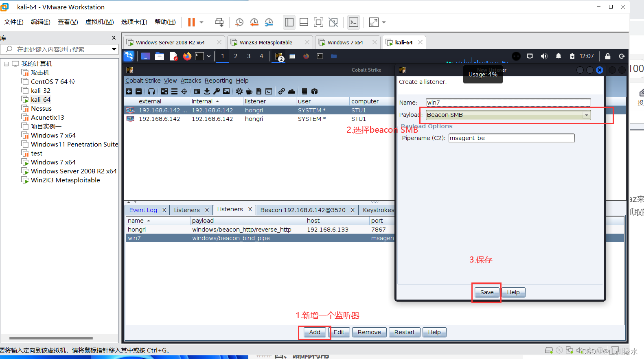This screenshot has height=359, width=644.
Task: Click the scripted web delivery terminal icon
Action: tap(269, 92)
